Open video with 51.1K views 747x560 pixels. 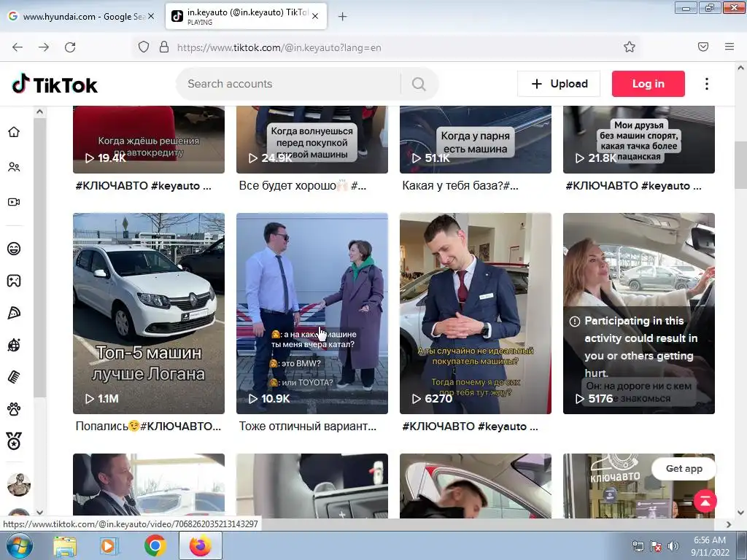point(476,139)
